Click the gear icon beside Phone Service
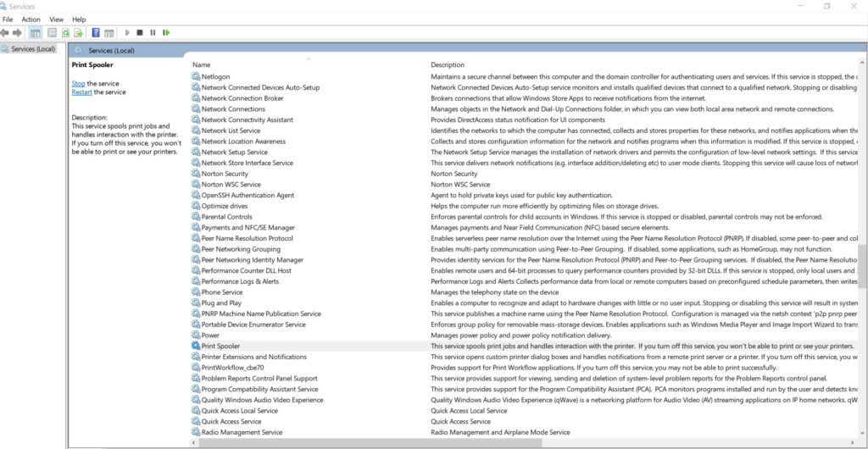This screenshot has height=449, width=868. [x=196, y=292]
